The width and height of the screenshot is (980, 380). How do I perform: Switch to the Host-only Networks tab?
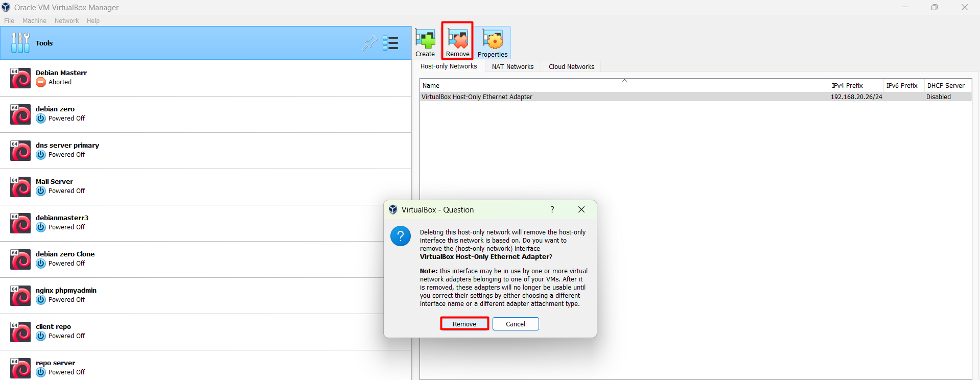[449, 66]
